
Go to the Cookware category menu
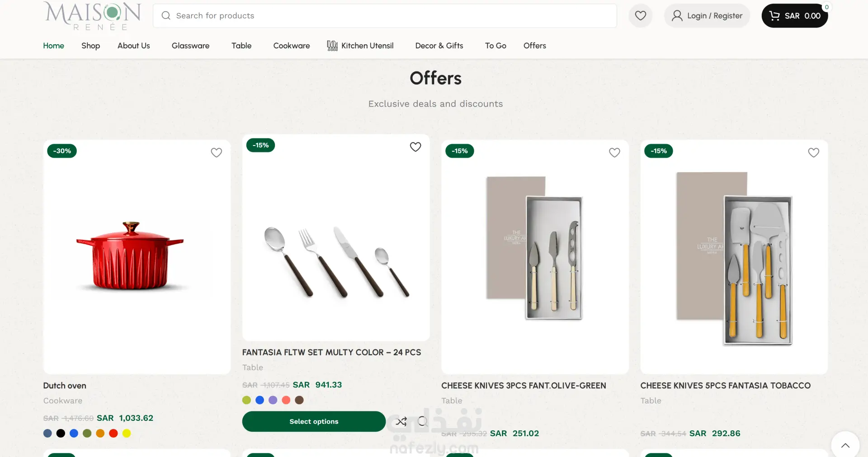tap(292, 46)
